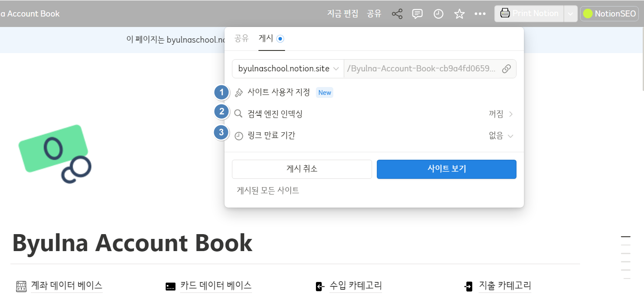This screenshot has width=644, height=302.
Task: Click the 지출 카테고리 arrow icon
Action: tap(469, 286)
